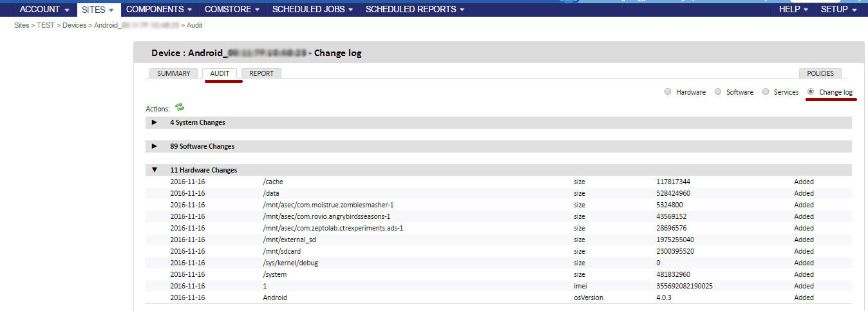The image size is (868, 311).
Task: Click the /cache path entry
Action: click(x=273, y=182)
